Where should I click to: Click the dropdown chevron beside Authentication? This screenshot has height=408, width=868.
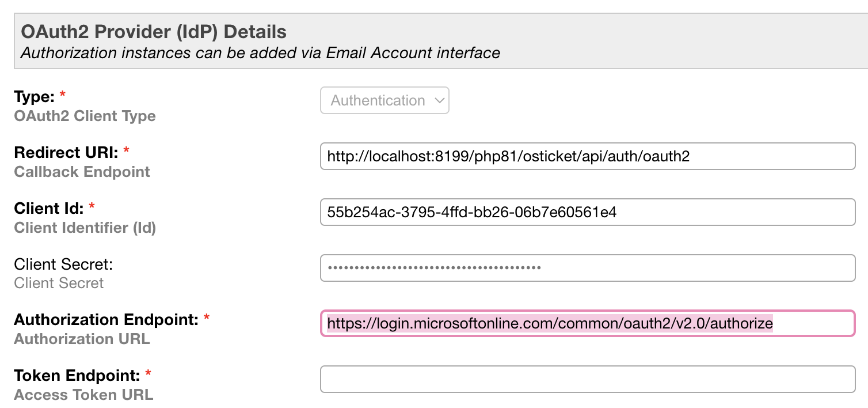(440, 100)
